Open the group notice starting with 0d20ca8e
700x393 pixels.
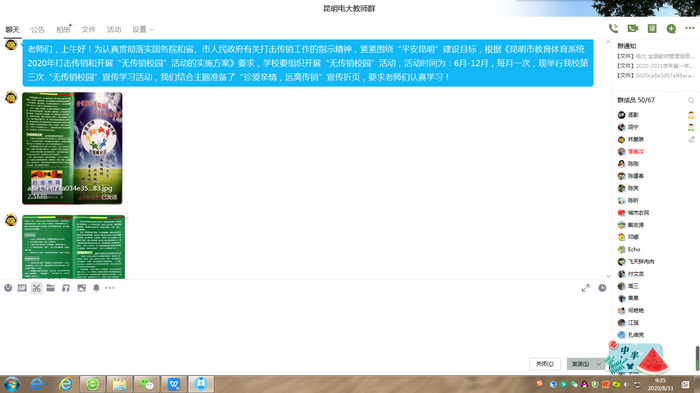tap(655, 75)
